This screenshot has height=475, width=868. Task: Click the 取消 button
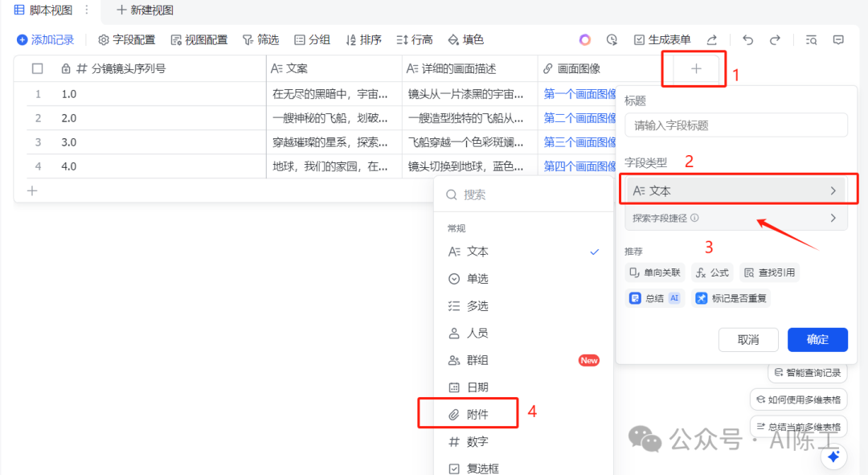(x=747, y=339)
